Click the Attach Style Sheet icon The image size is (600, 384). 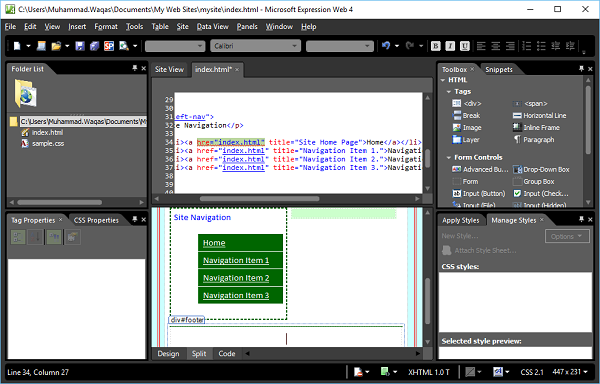pos(446,251)
